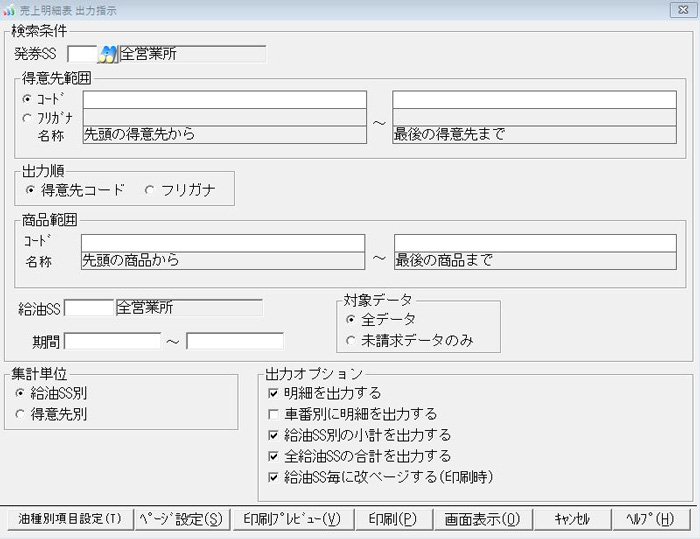Click the app icon in the title bar
The width and height of the screenshot is (700, 539).
[x=9, y=10]
